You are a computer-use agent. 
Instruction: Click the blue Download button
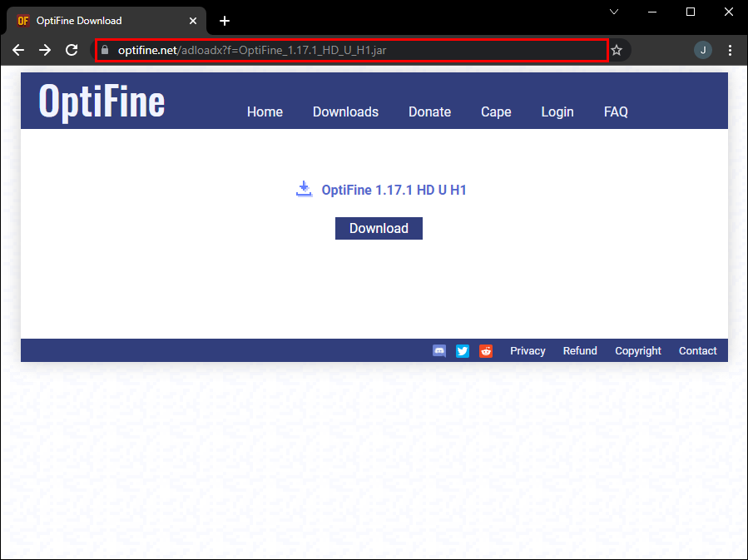point(379,229)
